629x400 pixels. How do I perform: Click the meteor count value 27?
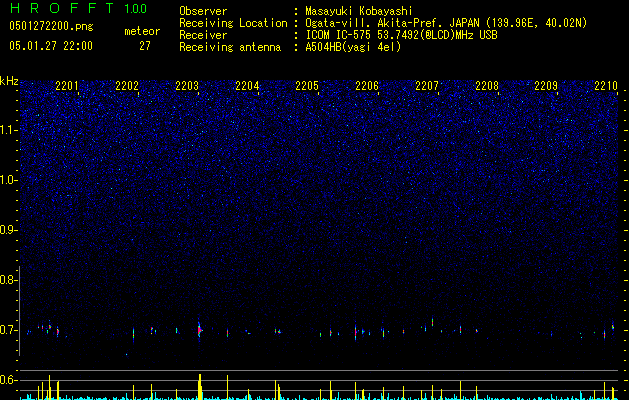pos(145,46)
